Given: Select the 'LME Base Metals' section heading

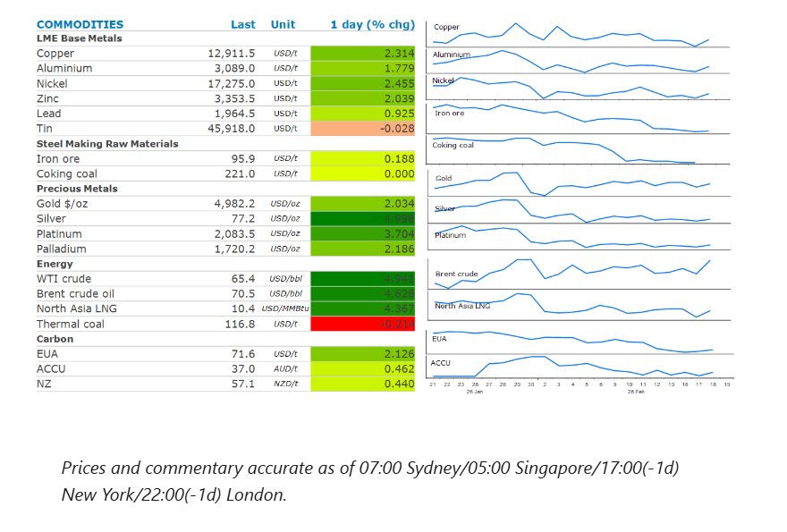Looking at the screenshot, I should pyautogui.click(x=80, y=38).
